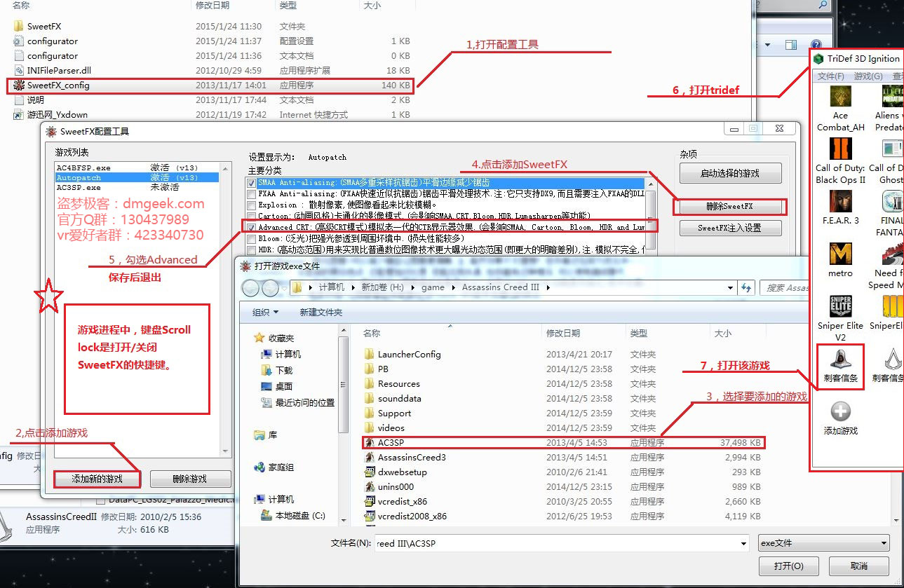Select the INIFileParser.dll file
This screenshot has height=588, width=904.
(x=53, y=70)
